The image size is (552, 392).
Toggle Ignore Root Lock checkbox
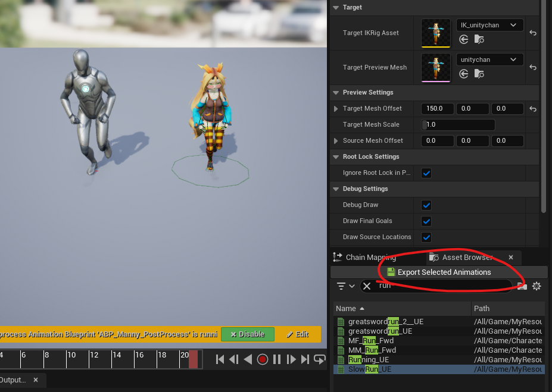pos(426,173)
